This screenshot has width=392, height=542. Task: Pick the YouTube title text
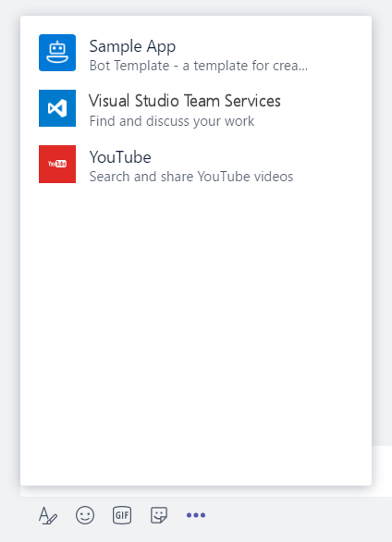pos(120,157)
